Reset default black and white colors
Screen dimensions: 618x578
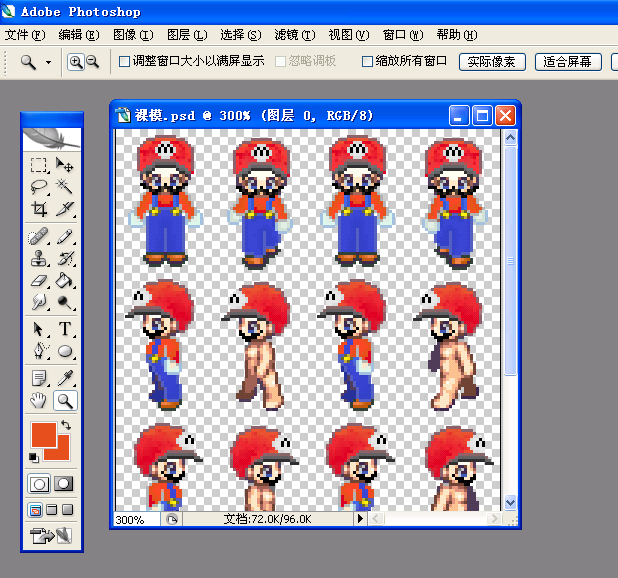coord(34,457)
